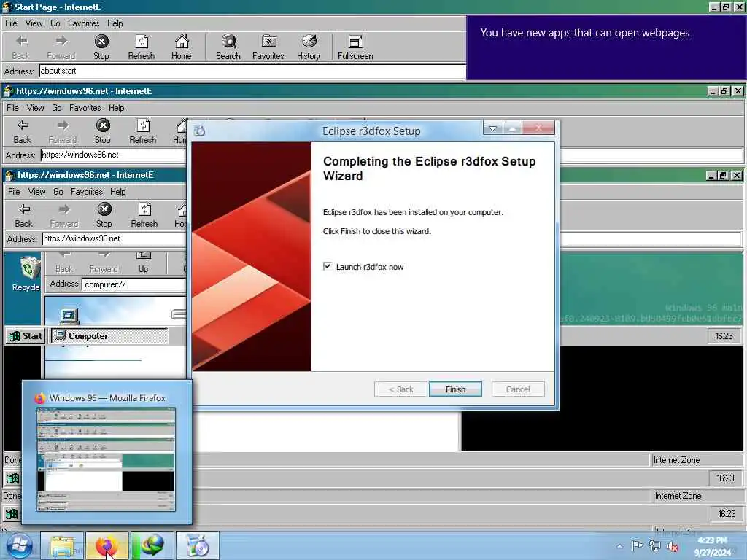Click Home icon in the Start Page window toolbar

[x=182, y=47]
